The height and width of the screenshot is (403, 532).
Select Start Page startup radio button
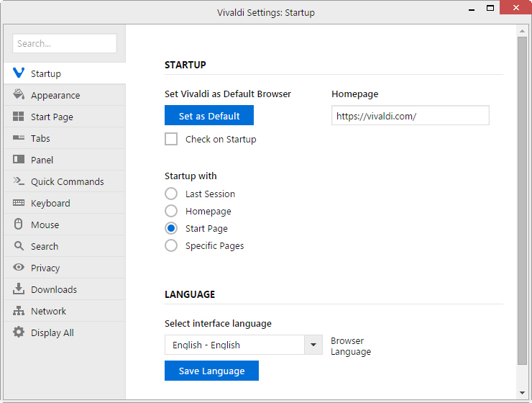click(171, 229)
